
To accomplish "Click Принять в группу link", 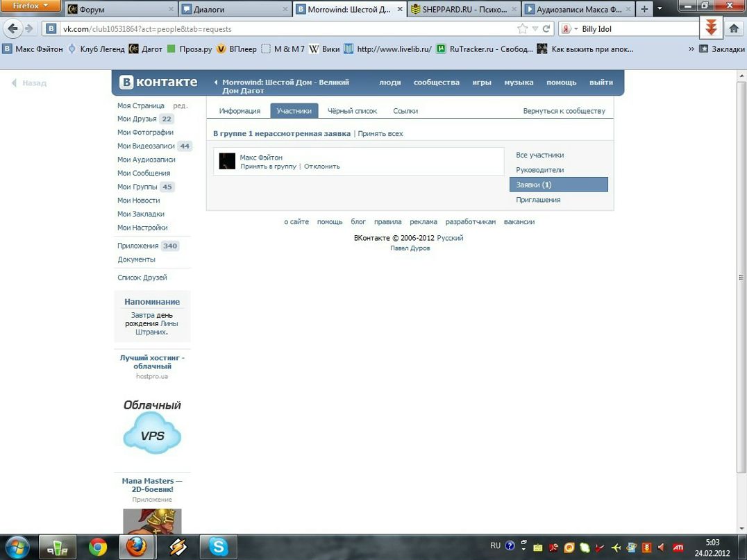I will 268,167.
